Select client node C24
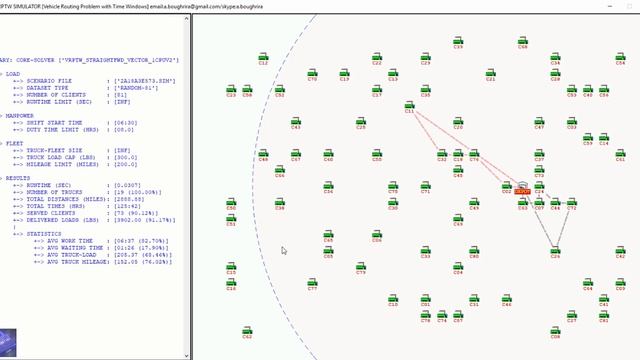The height and width of the screenshot is (360, 640). [539, 187]
